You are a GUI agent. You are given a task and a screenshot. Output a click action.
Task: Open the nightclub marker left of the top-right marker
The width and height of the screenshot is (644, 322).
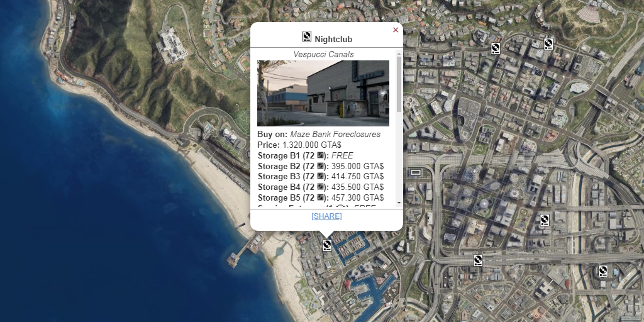click(x=496, y=48)
